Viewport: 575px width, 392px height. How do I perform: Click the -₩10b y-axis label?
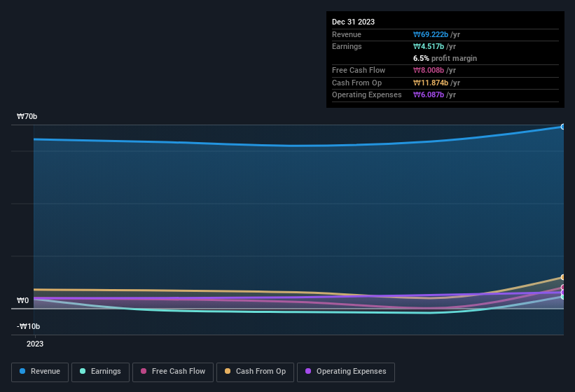click(x=28, y=326)
